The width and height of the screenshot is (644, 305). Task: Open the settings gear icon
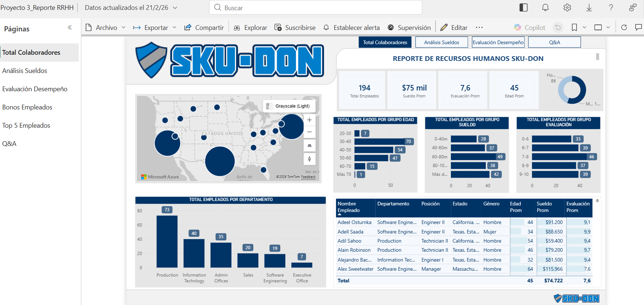pyautogui.click(x=567, y=8)
